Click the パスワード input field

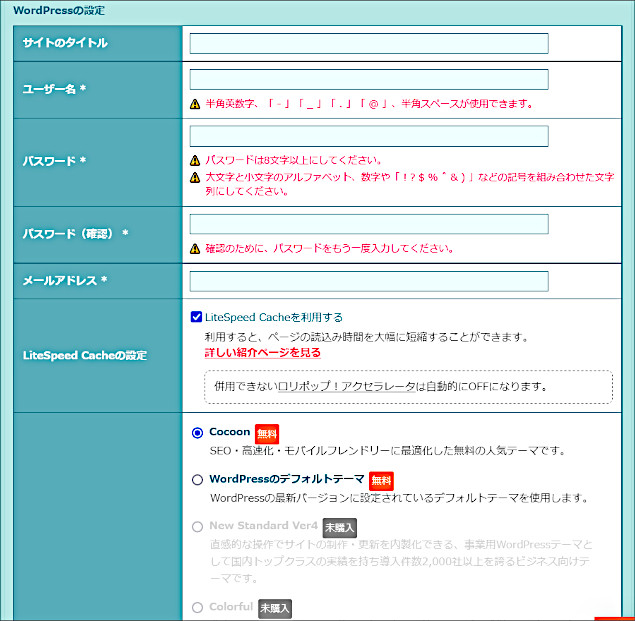pos(369,136)
